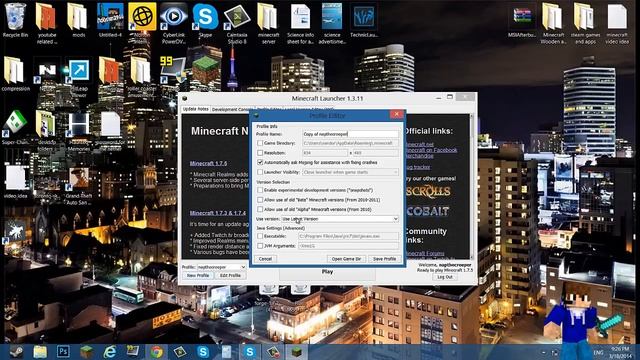
Task: Open the TechnicLauncher desktop icon
Action: [x=364, y=20]
